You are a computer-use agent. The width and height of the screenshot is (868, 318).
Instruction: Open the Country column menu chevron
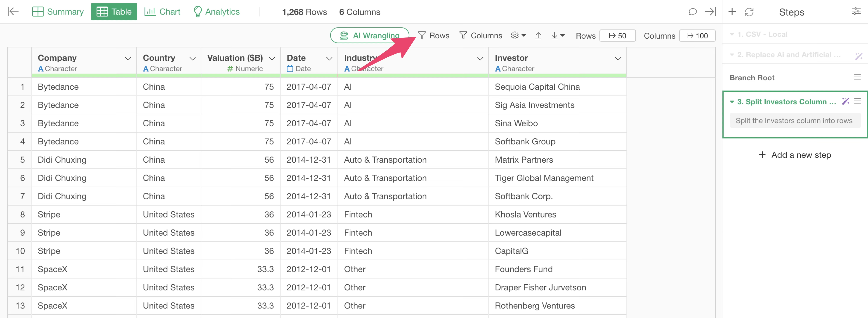coord(193,58)
